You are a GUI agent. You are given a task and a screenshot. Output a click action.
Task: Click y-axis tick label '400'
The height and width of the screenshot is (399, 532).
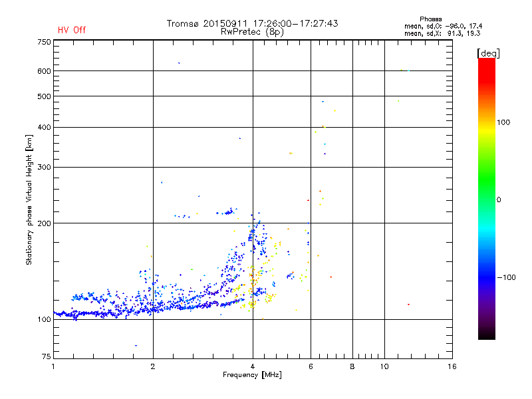(44, 127)
